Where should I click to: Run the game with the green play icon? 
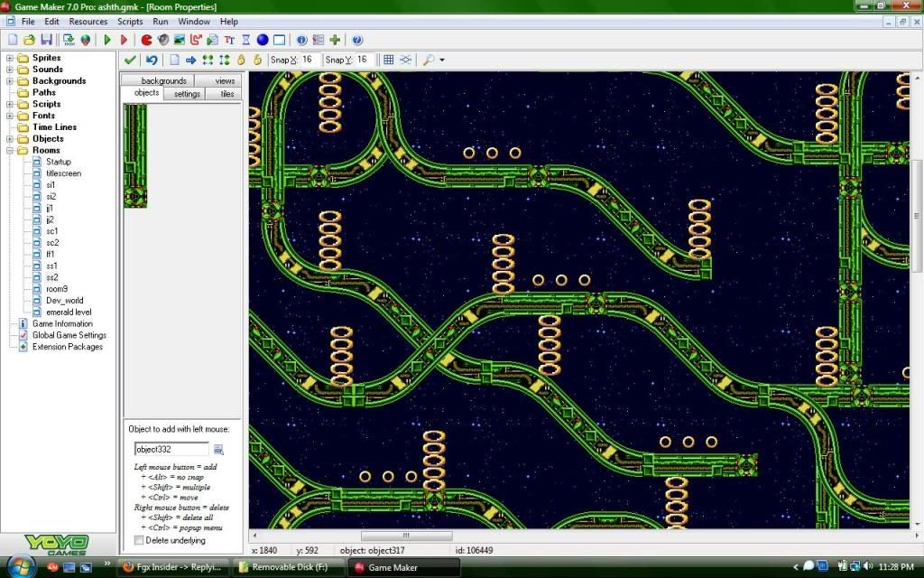click(107, 40)
